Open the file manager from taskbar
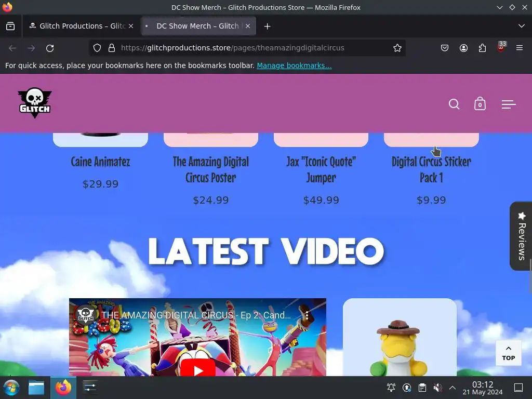This screenshot has height=399, width=532. click(x=36, y=388)
